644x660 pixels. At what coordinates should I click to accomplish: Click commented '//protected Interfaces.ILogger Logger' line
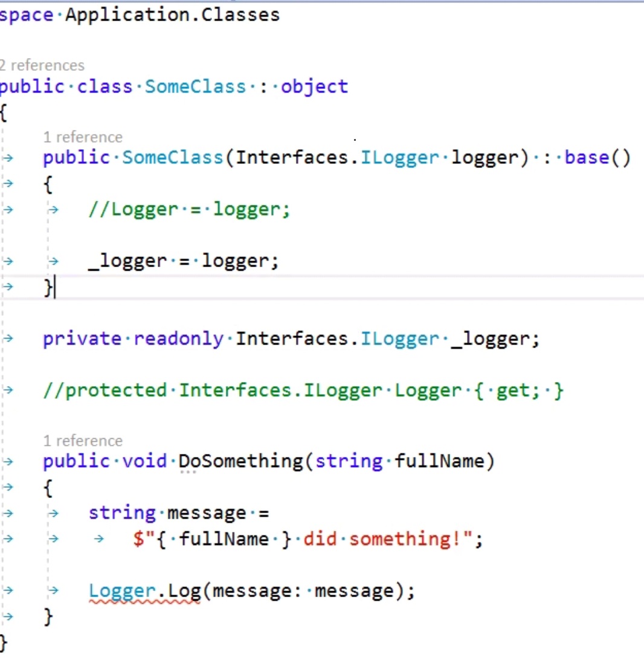[303, 391]
